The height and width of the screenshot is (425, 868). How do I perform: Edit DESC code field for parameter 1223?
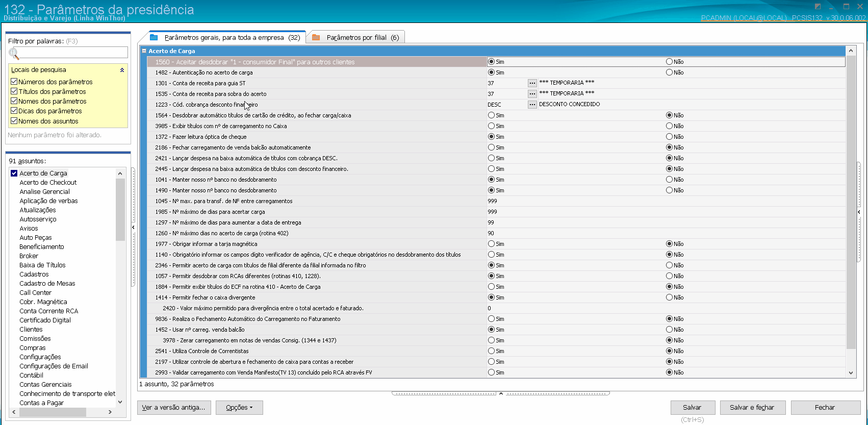point(506,105)
